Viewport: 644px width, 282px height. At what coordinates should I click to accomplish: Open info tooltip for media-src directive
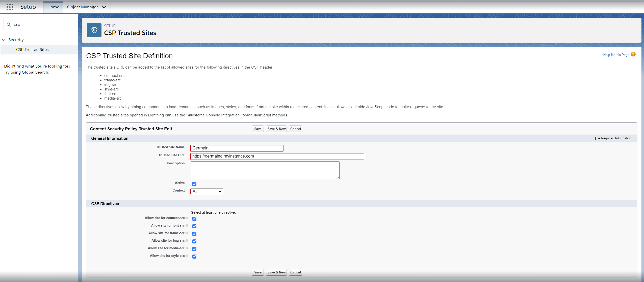coord(187,248)
